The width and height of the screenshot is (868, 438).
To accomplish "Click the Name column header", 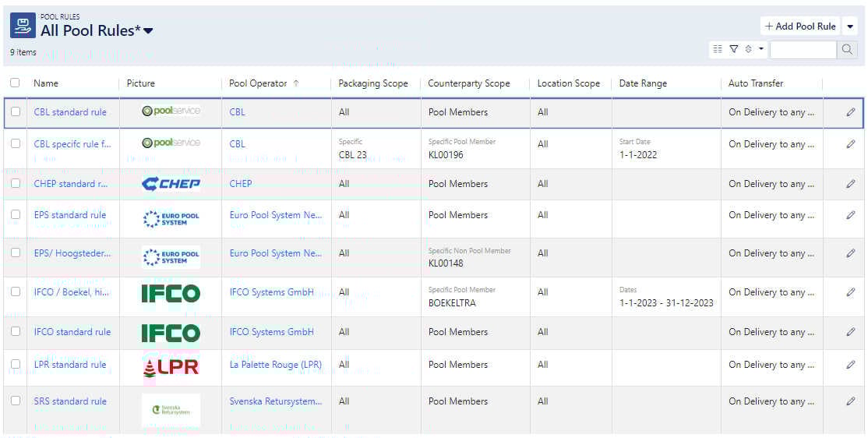I will 46,83.
